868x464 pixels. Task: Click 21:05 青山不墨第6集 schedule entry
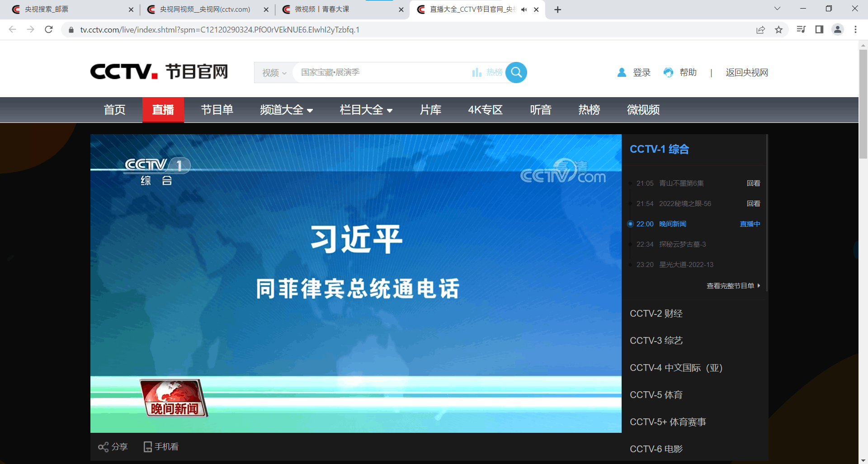pyautogui.click(x=670, y=183)
